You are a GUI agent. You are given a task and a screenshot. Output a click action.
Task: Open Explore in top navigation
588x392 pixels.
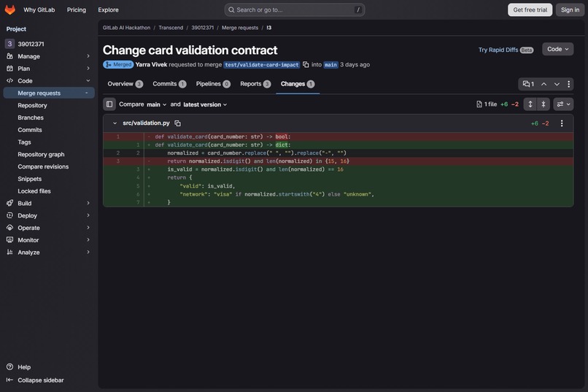pos(109,9)
